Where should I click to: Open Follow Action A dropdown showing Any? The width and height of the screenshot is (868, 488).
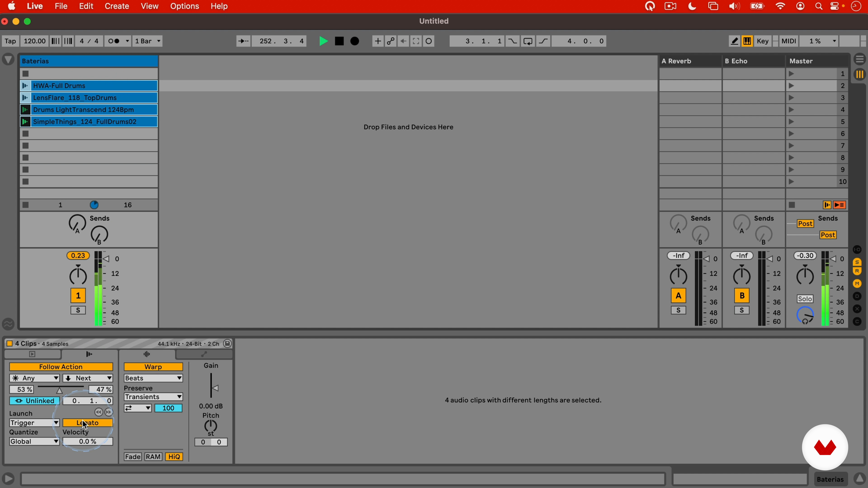point(34,379)
